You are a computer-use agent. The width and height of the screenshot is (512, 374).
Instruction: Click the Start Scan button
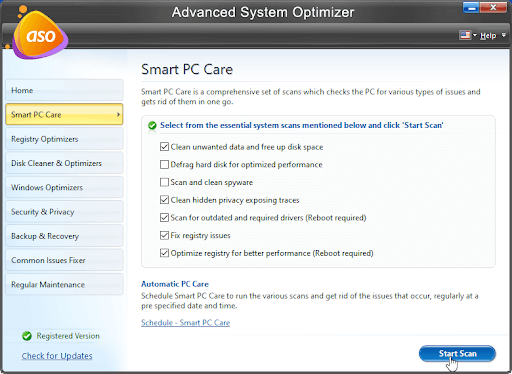(457, 353)
